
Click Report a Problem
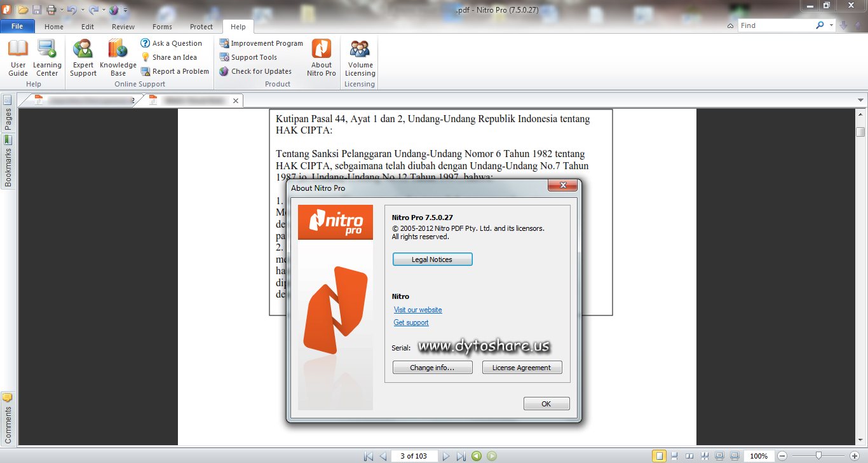point(175,71)
